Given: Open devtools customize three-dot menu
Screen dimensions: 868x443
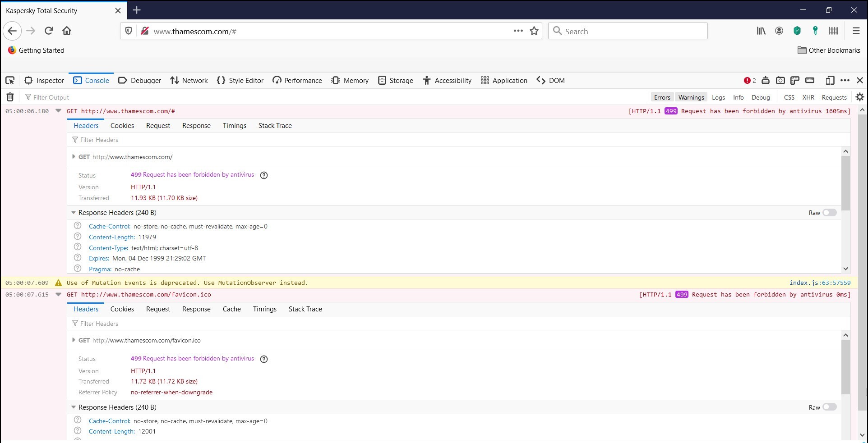Looking at the screenshot, I should [x=845, y=81].
